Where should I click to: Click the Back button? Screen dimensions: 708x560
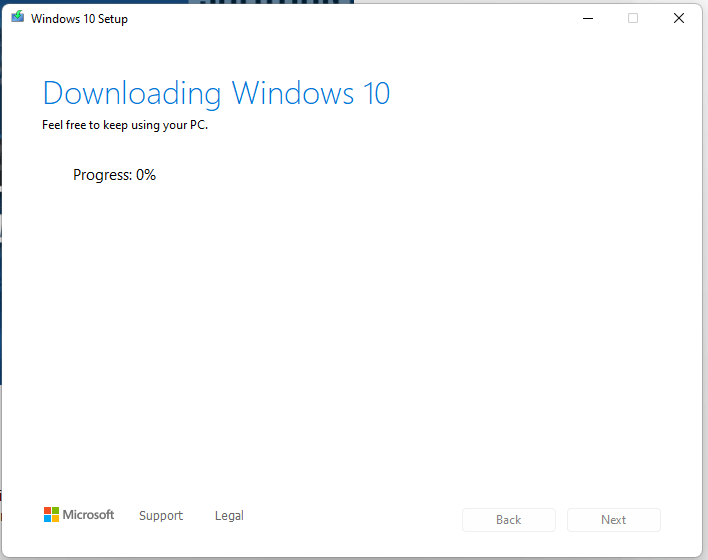(x=509, y=520)
